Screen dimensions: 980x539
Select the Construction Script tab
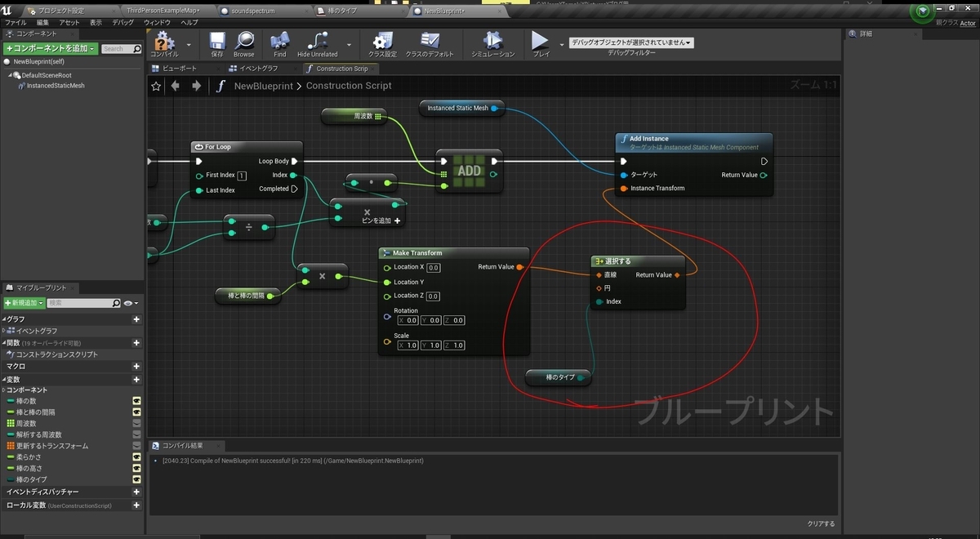coord(341,69)
